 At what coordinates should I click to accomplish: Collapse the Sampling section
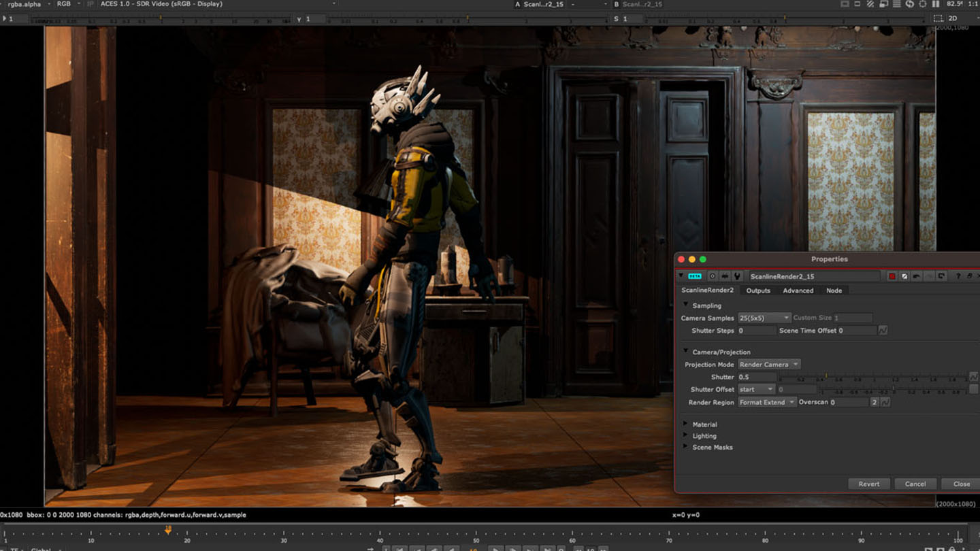[686, 305]
